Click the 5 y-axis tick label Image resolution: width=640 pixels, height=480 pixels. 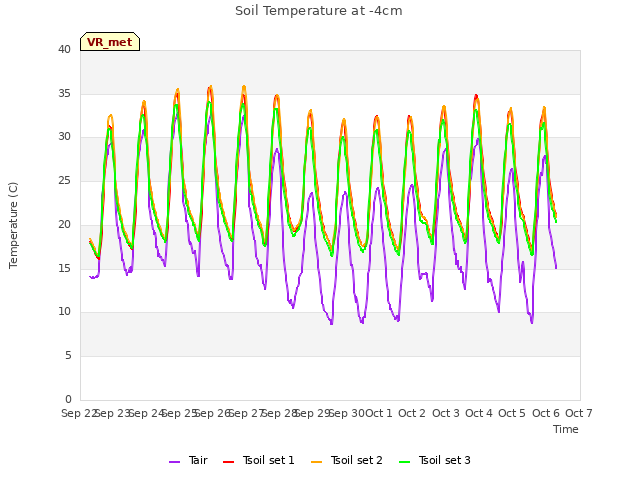coord(68,356)
